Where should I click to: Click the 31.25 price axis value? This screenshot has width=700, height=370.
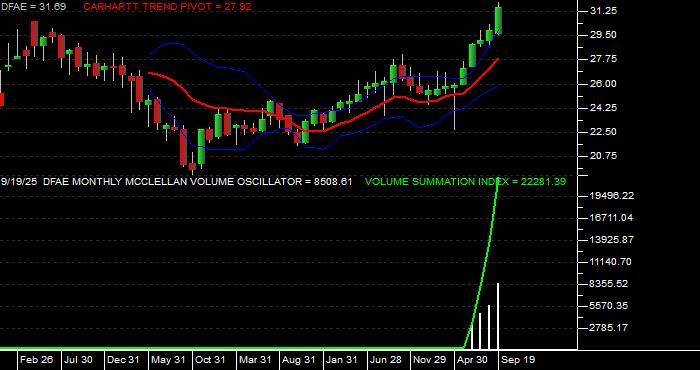click(604, 11)
